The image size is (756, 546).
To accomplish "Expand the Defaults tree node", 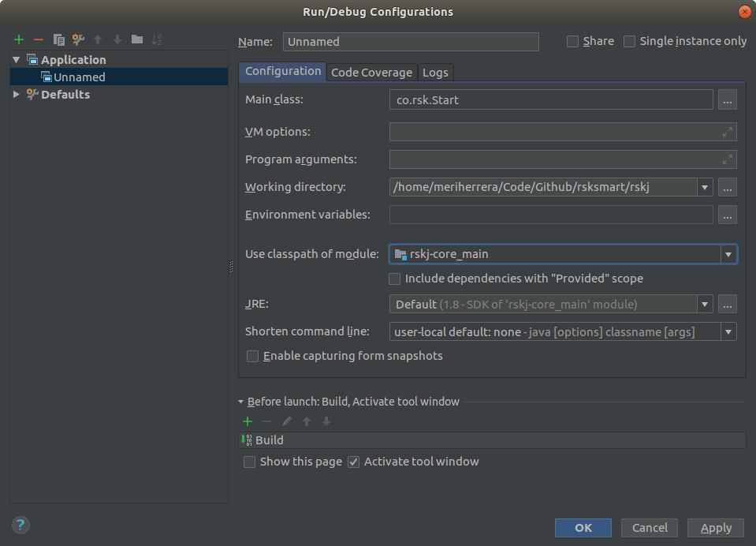I will (x=17, y=95).
